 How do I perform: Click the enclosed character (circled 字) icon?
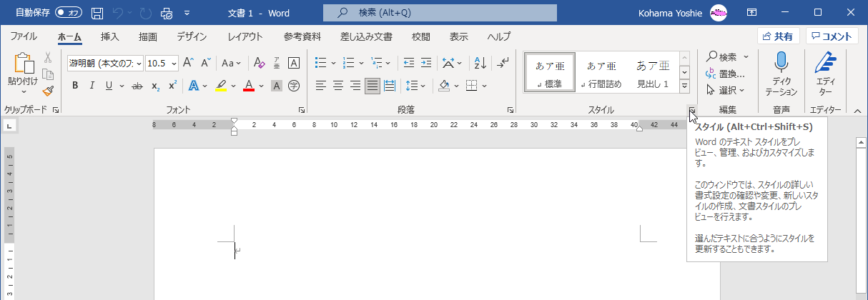click(293, 86)
